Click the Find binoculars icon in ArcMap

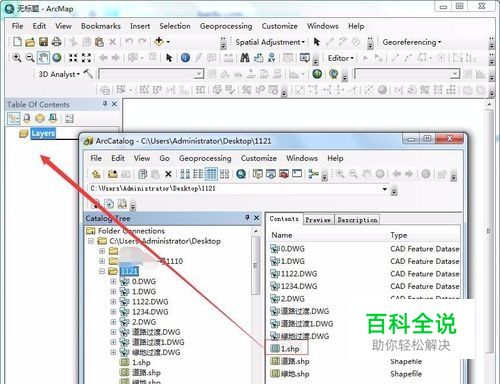point(245,58)
